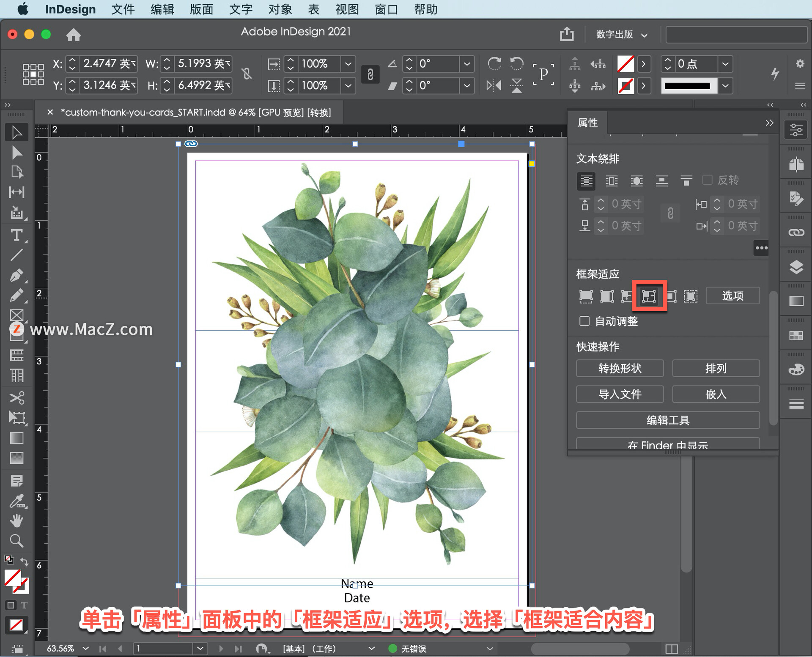Click the rotate 90° clockwise icon

494,64
